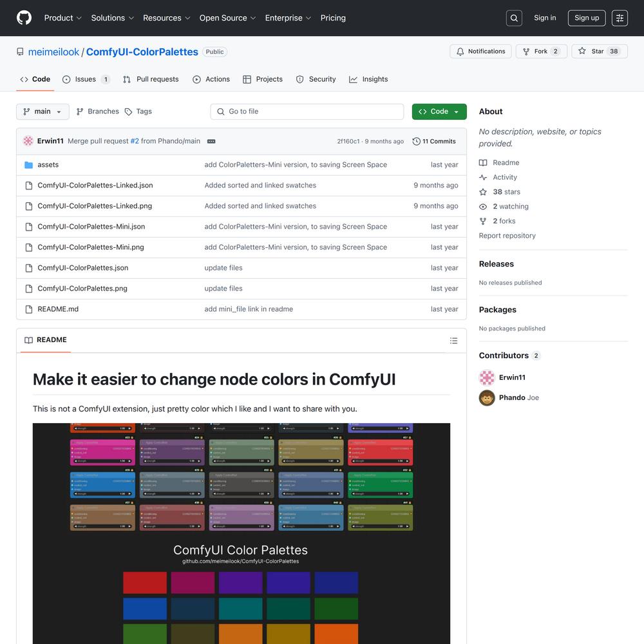Open pull request #2 link
Screen dimensions: 644x644
pyautogui.click(x=135, y=141)
